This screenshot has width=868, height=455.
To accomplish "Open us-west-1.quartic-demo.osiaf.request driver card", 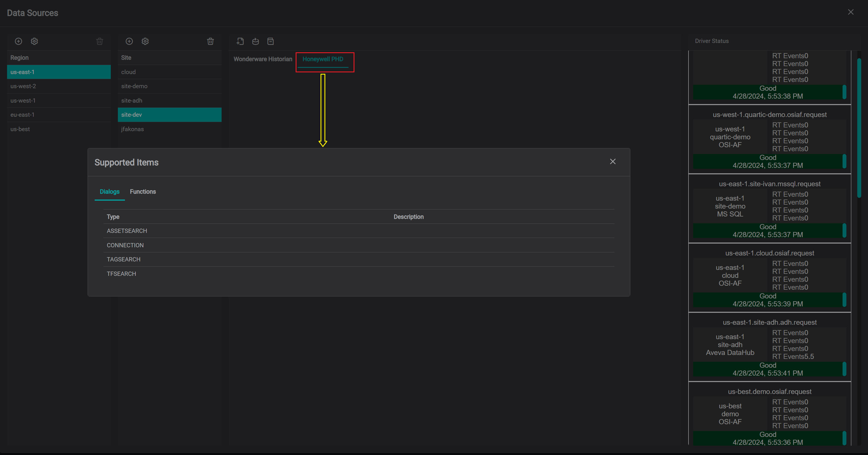I will (770, 139).
